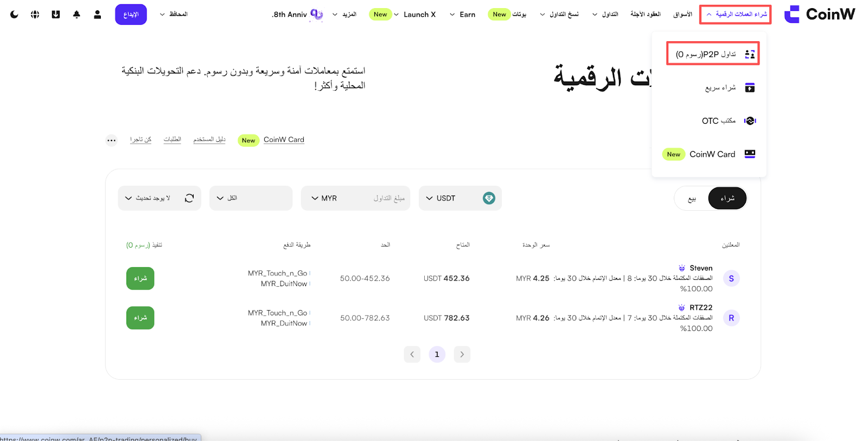Open the language globe icon
Viewport: 868px width, 441px height.
point(35,15)
